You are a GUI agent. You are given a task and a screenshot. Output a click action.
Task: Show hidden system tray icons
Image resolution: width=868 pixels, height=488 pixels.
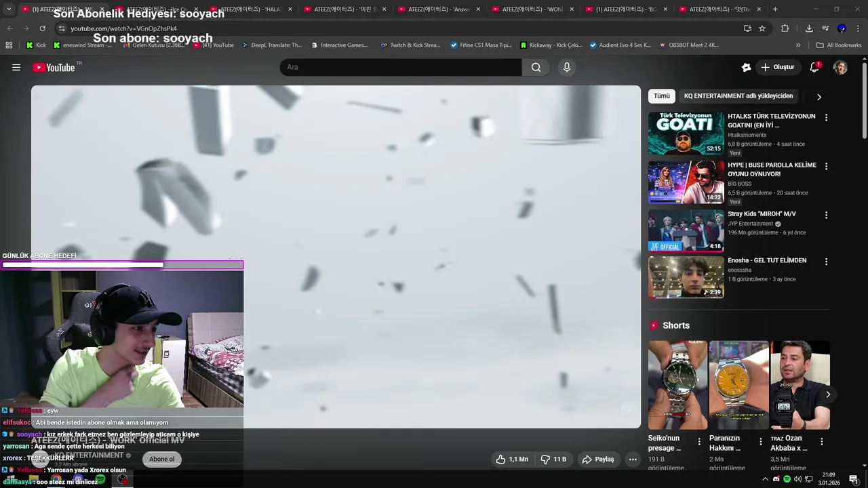[765, 479]
